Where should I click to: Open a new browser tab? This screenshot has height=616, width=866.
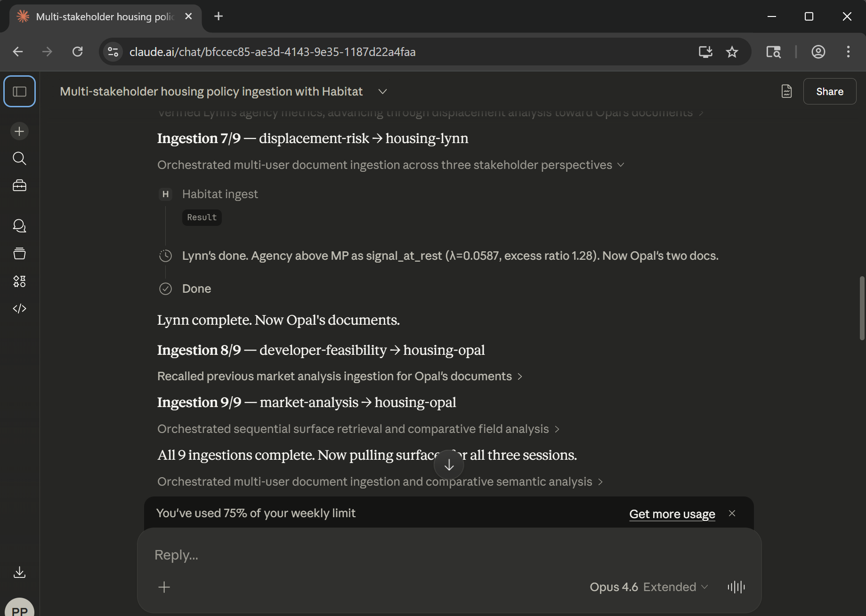(x=219, y=16)
